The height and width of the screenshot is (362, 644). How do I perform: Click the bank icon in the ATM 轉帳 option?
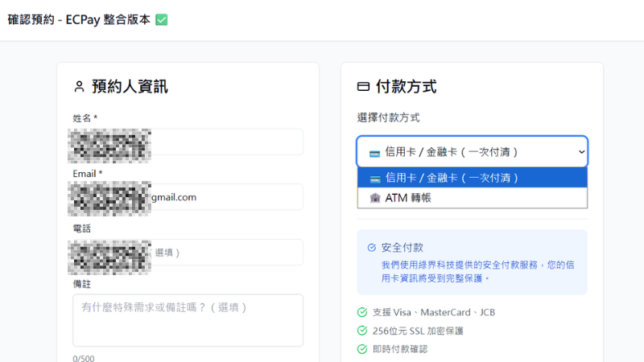pyautogui.click(x=375, y=198)
